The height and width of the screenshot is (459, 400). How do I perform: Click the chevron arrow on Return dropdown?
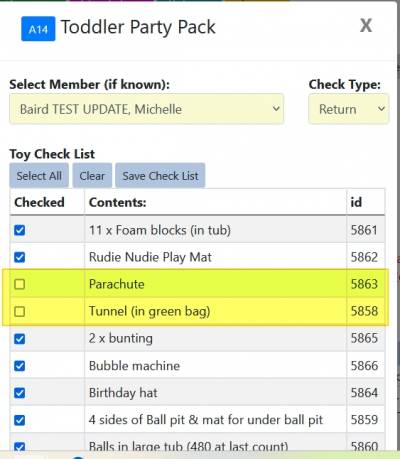coord(381,109)
